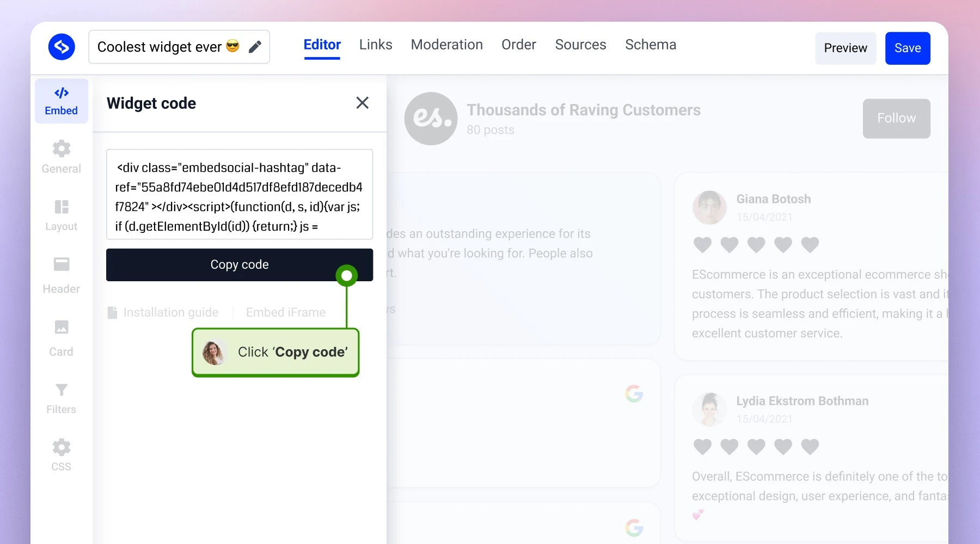Click the first heart in Giana Botosh's rating
The height and width of the screenshot is (544, 980).
(x=702, y=245)
